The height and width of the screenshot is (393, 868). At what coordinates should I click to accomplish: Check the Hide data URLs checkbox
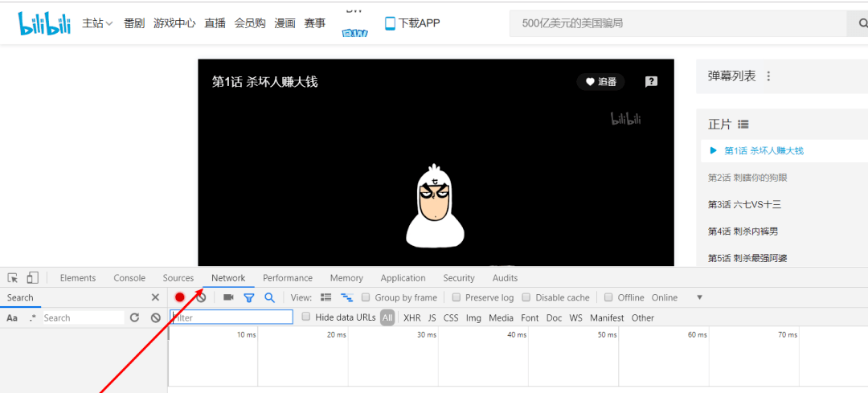pos(305,317)
